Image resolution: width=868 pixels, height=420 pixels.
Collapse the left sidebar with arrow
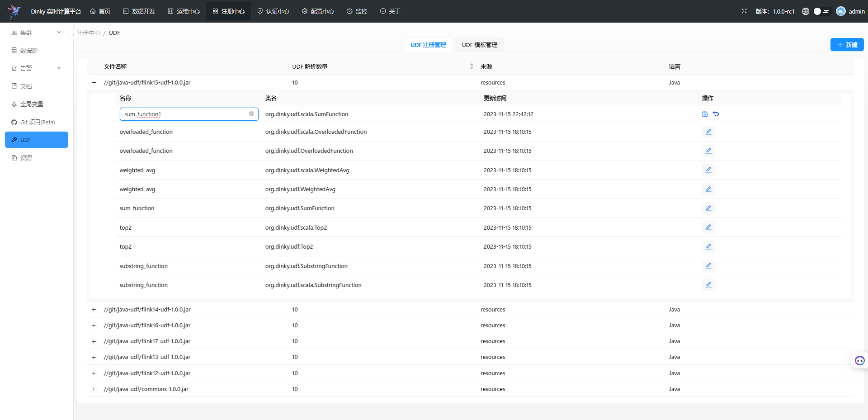pos(73,35)
